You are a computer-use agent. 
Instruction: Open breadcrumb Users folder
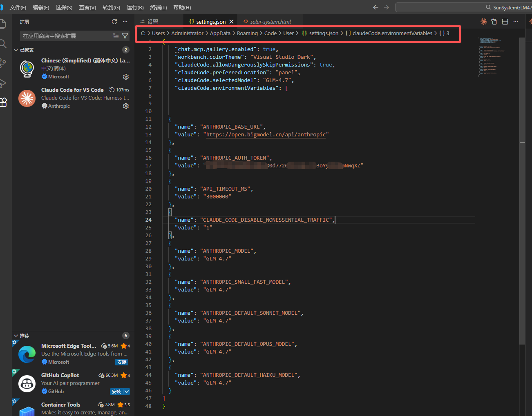pos(158,33)
